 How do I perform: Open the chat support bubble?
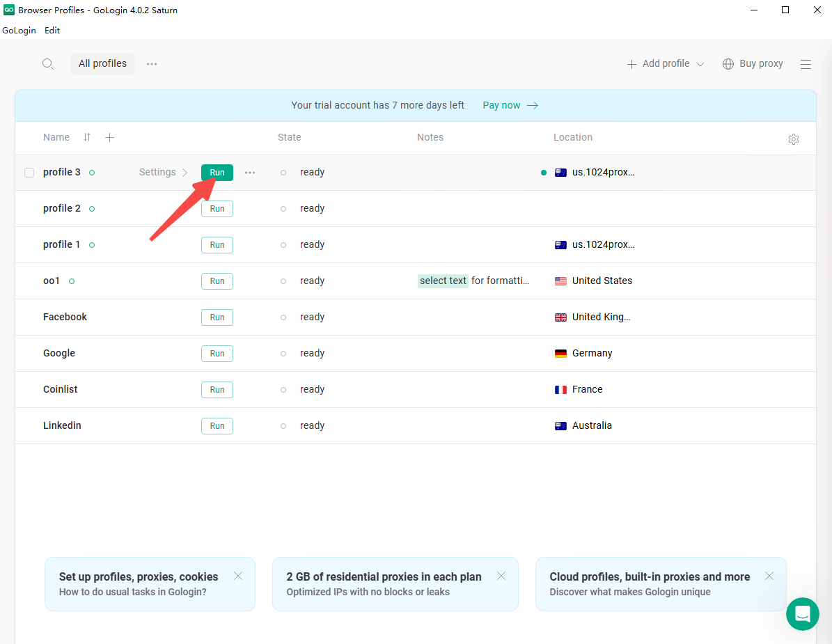[802, 613]
